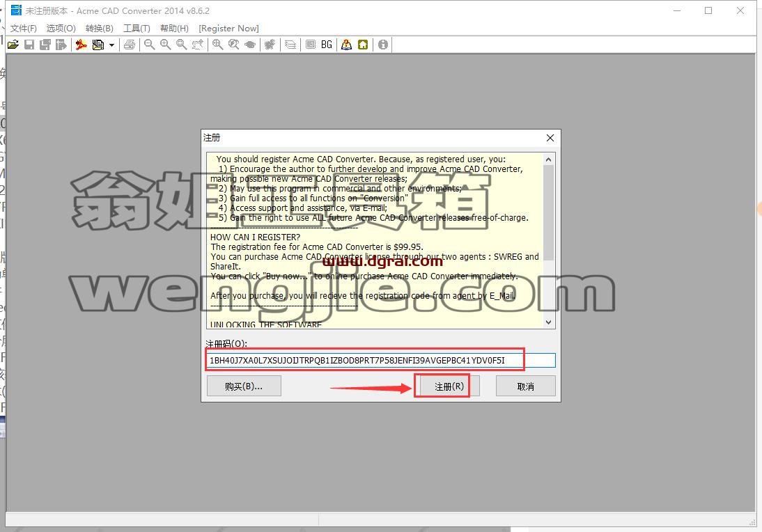
Task: Click the 3D orbit view icon
Action: [250, 45]
